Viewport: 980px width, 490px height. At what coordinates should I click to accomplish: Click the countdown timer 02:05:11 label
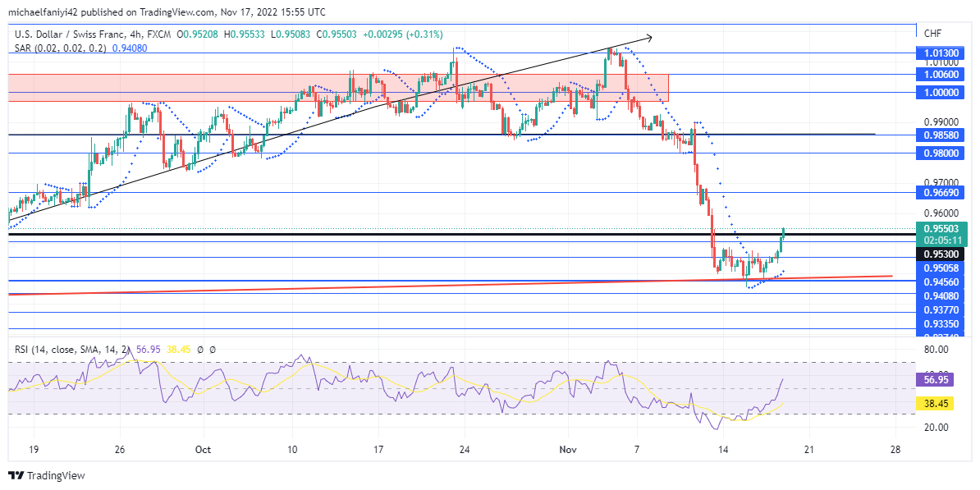941,240
